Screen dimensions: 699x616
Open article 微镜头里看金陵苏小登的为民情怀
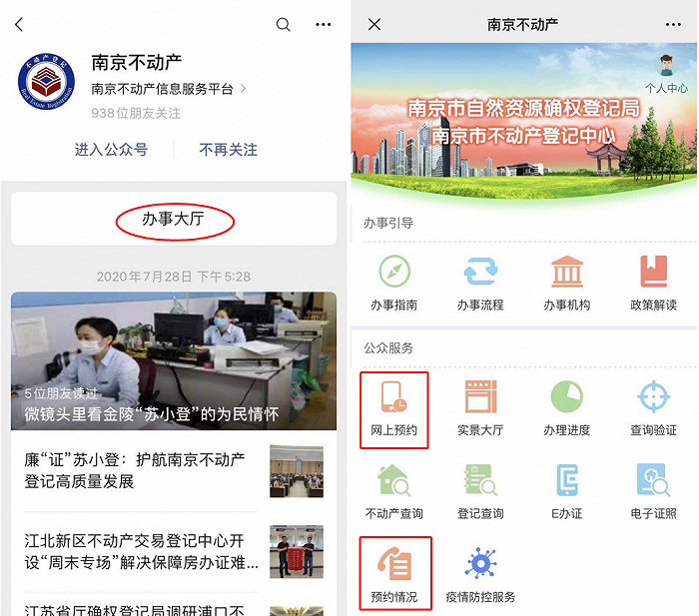(174, 360)
